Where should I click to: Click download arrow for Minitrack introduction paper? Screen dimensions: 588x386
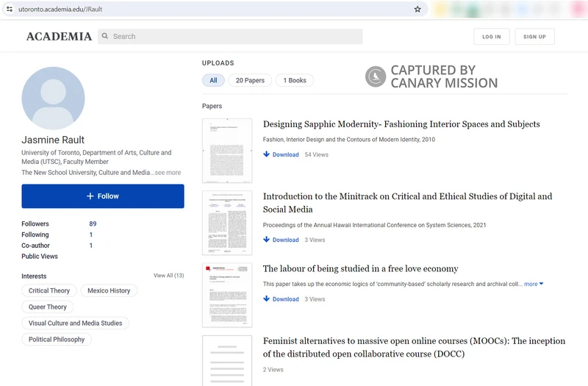(266, 240)
